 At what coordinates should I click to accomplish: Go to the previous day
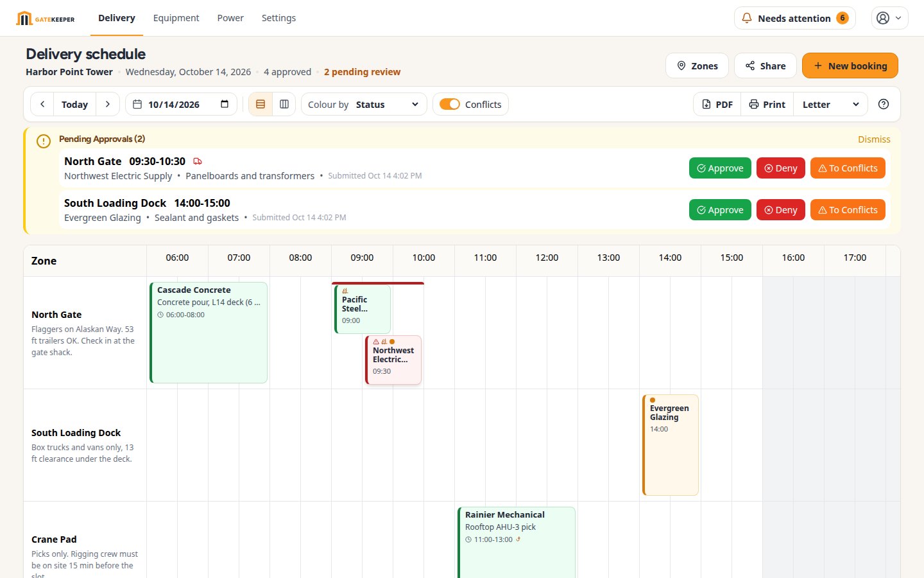pyautogui.click(x=42, y=104)
